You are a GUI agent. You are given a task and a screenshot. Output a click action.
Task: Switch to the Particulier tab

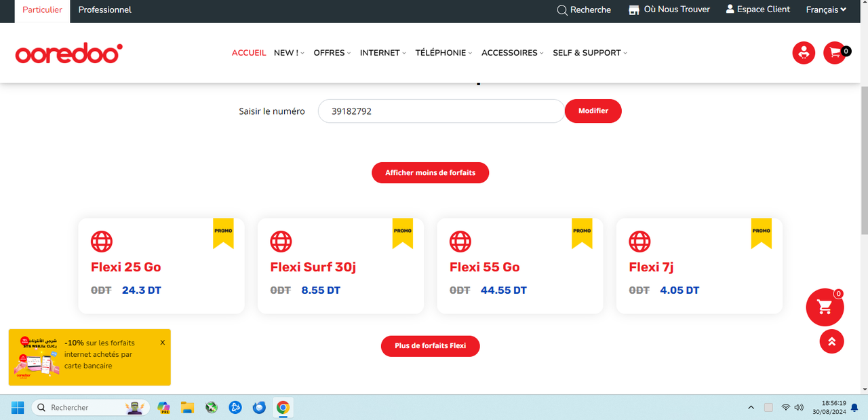[x=42, y=10]
